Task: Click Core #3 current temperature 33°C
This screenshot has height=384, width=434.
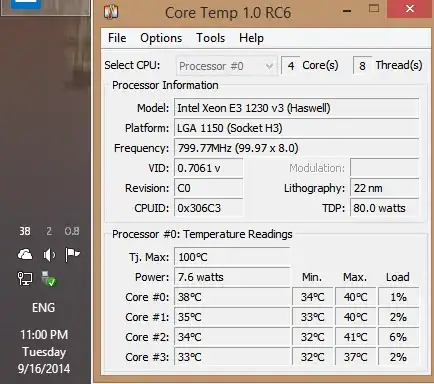Action: click(x=232, y=357)
